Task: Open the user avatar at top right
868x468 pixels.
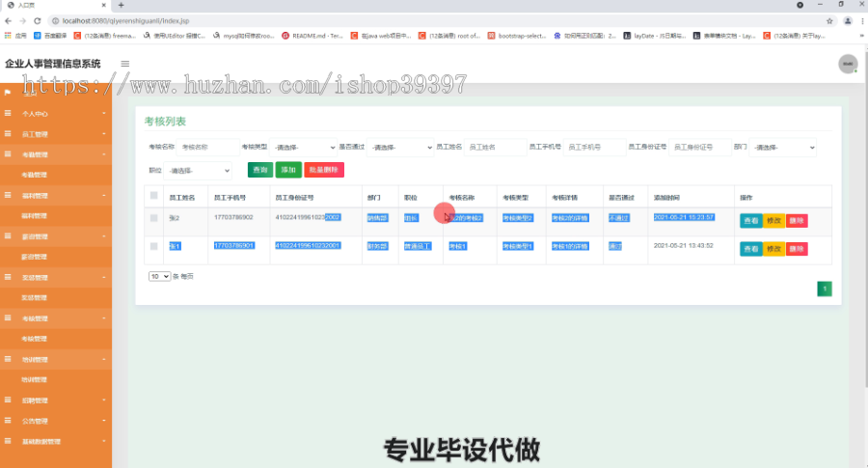Action: (848, 64)
